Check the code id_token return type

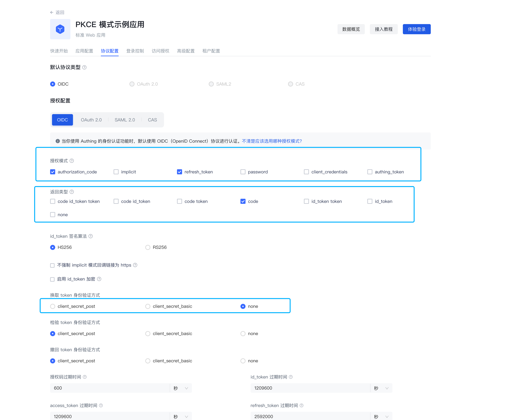click(116, 201)
